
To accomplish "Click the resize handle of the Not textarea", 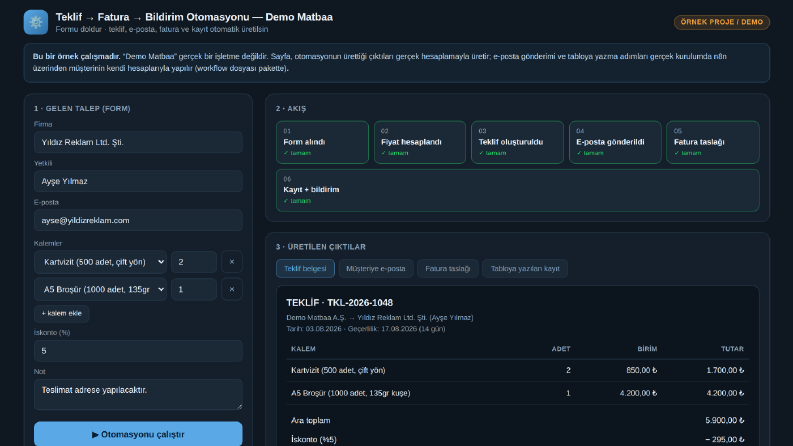I will click(240, 407).
